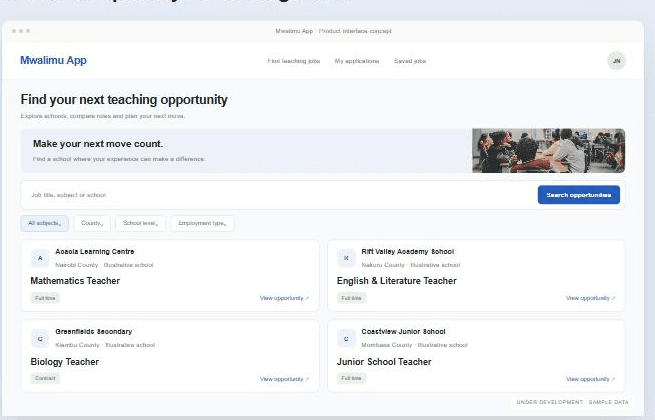655x420 pixels.
Task: Expand the All subjects filter
Action: pos(44,223)
